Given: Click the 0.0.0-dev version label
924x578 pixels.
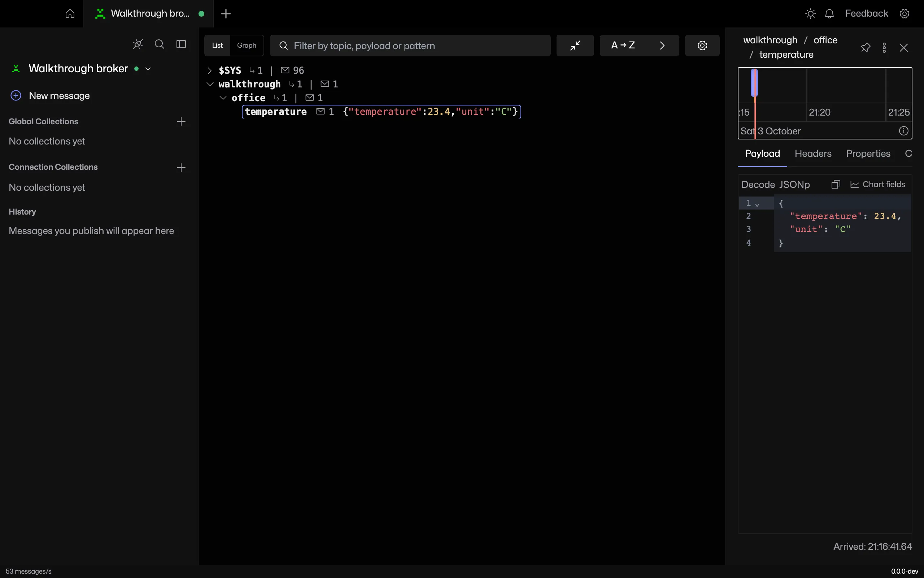Looking at the screenshot, I should [x=905, y=571].
